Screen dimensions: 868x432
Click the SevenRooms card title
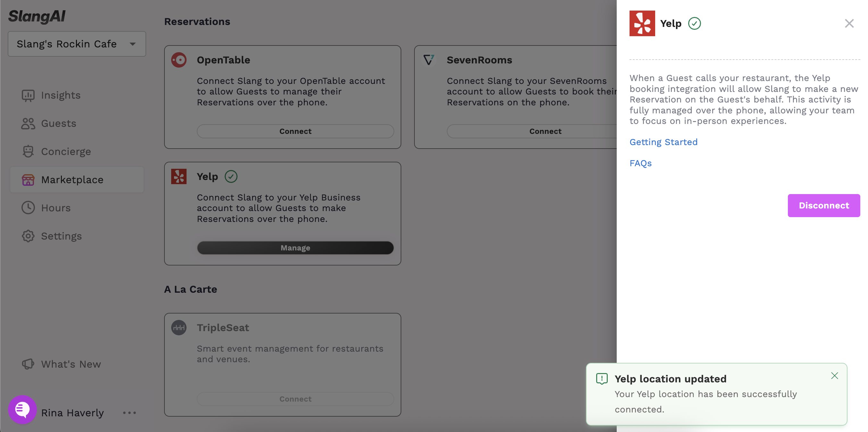[x=480, y=60]
